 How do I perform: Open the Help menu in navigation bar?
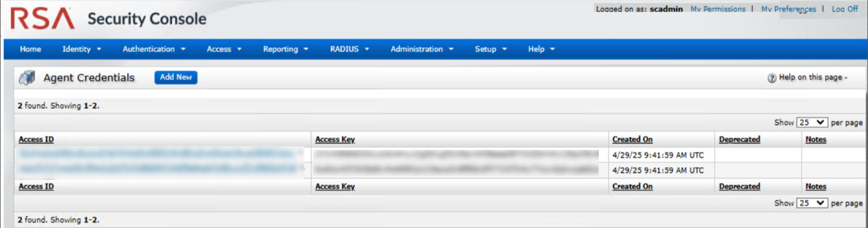point(541,49)
